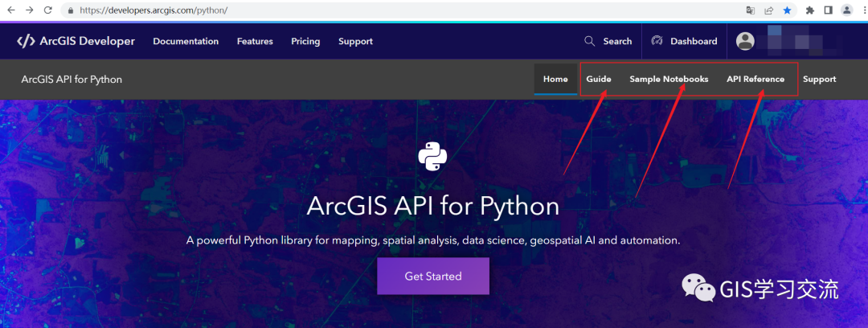This screenshot has height=328, width=868.
Task: Open Support in the top navigation
Action: click(355, 42)
